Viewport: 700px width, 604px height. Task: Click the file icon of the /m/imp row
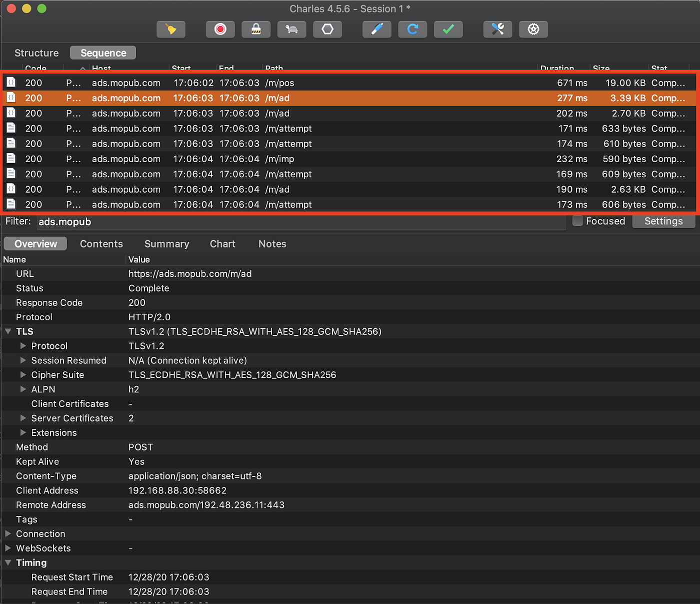pyautogui.click(x=11, y=159)
